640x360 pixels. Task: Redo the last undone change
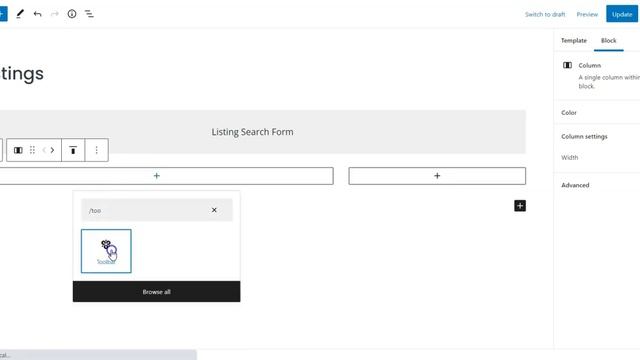55,14
